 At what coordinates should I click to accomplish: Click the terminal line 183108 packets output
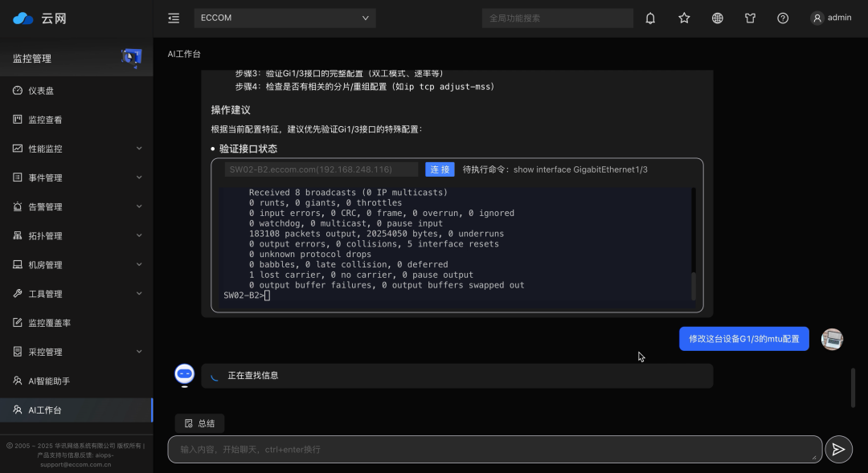click(376, 234)
